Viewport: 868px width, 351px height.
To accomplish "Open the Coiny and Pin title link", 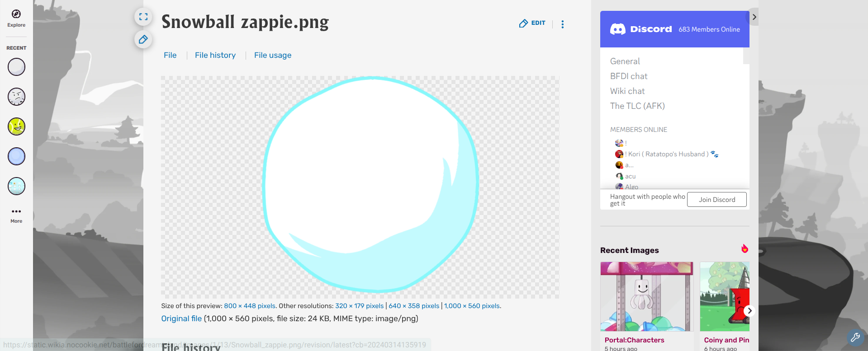I will [x=726, y=340].
